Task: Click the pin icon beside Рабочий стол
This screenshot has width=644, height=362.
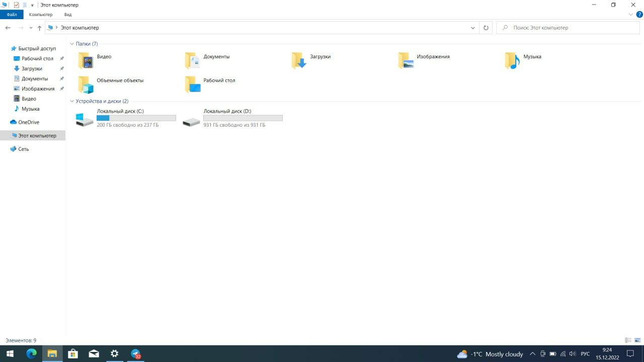Action: click(x=62, y=58)
